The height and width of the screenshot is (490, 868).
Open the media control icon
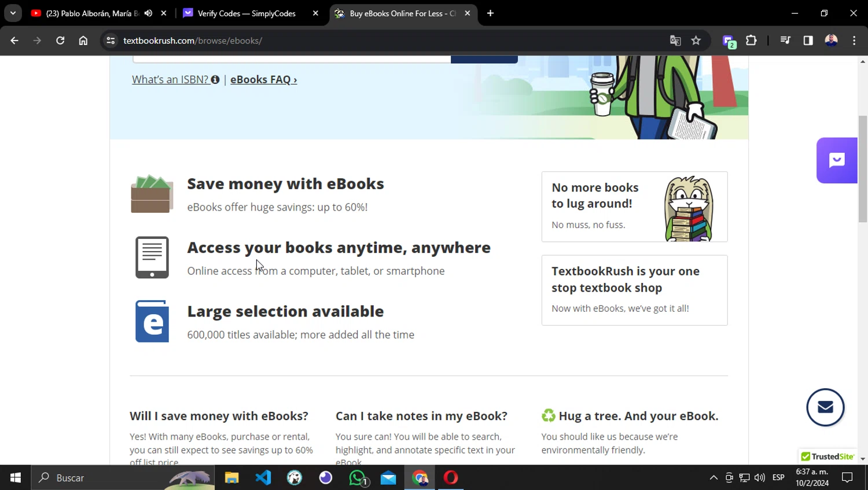tap(785, 40)
